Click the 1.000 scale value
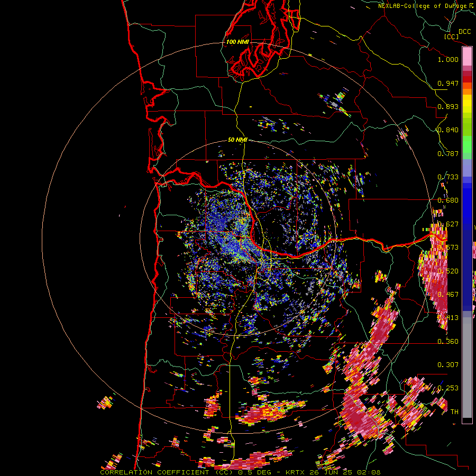This screenshot has height=476, width=476. 448,59
